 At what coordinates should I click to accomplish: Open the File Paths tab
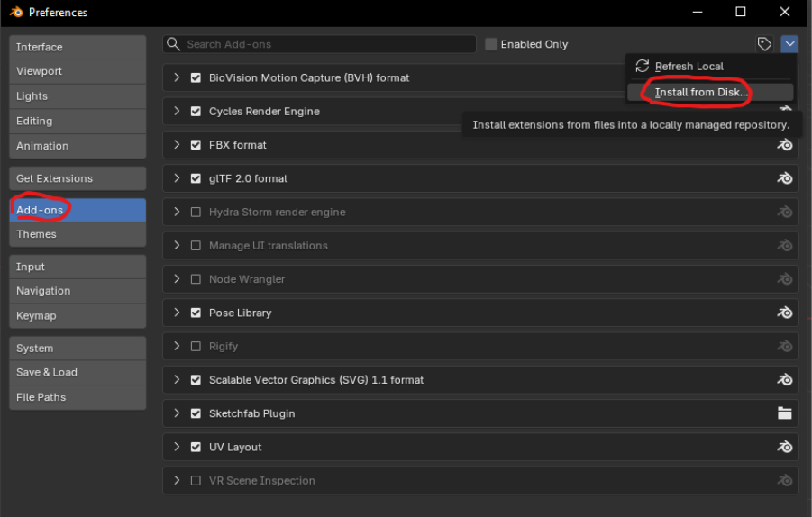tap(78, 397)
